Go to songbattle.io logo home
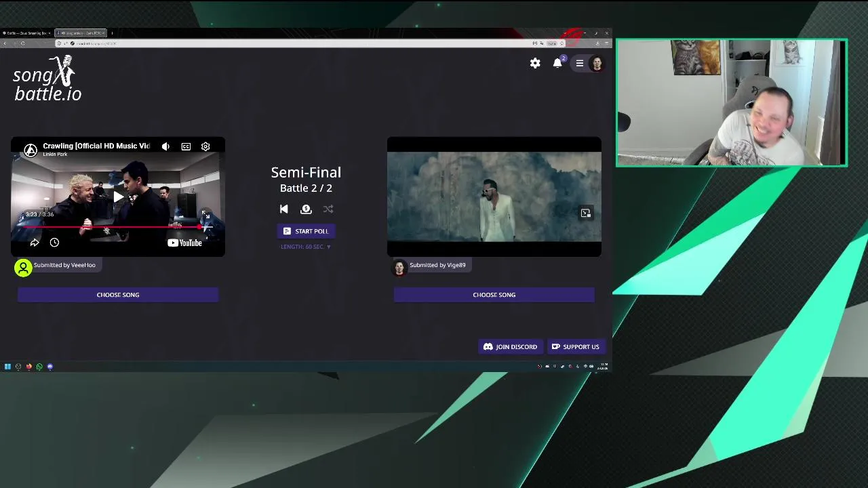Screen dimensions: 868x488 [x=47, y=79]
